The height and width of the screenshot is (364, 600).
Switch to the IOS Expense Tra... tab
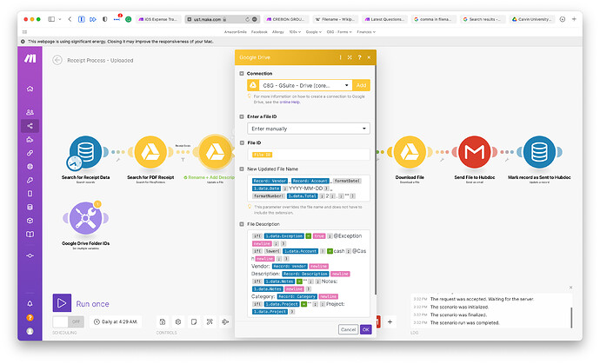(x=157, y=19)
